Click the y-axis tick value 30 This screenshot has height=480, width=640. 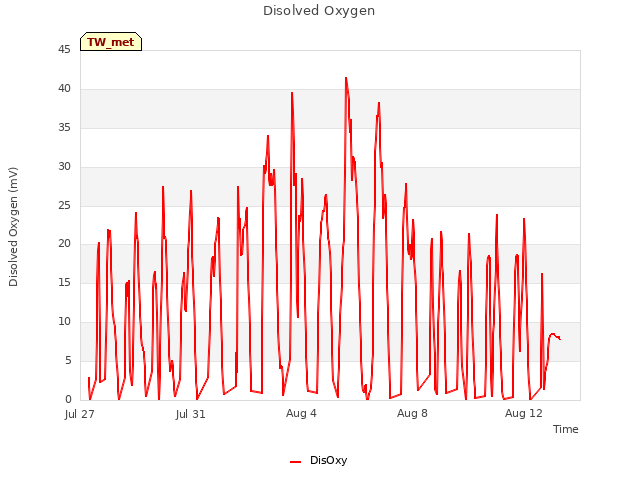(64, 167)
